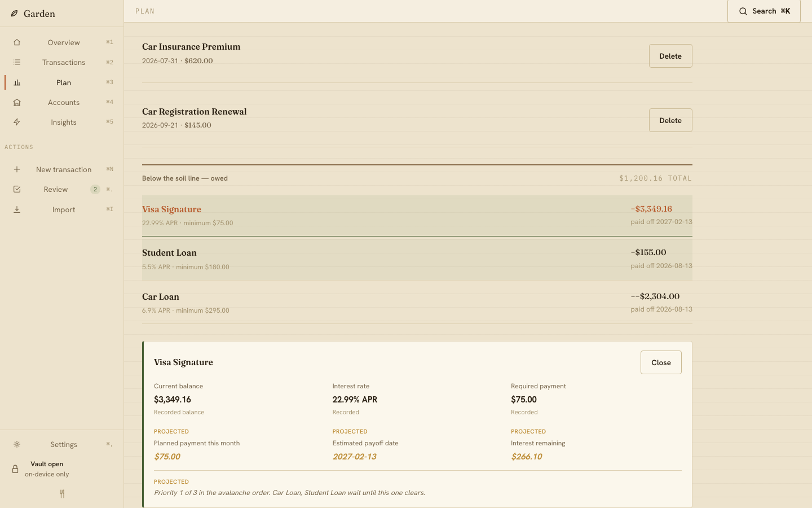Open the Review queue label

[56, 189]
